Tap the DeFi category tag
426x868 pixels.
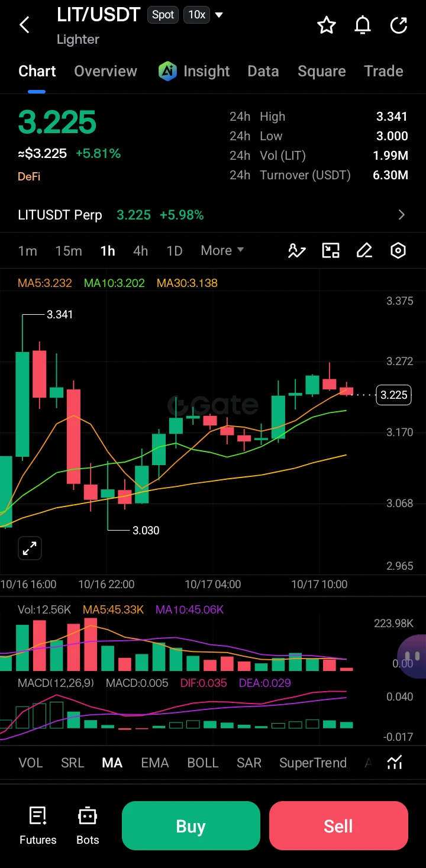(x=29, y=176)
